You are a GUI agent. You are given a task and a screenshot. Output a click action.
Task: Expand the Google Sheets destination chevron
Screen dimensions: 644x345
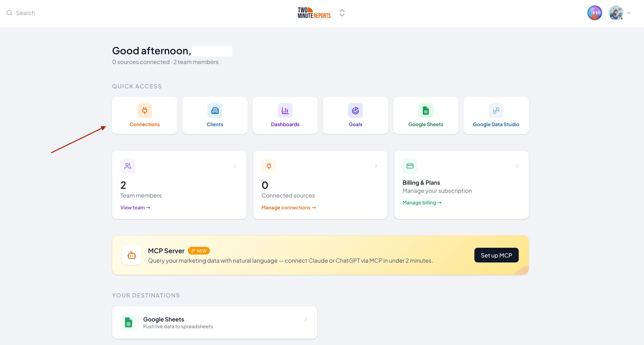coord(306,319)
